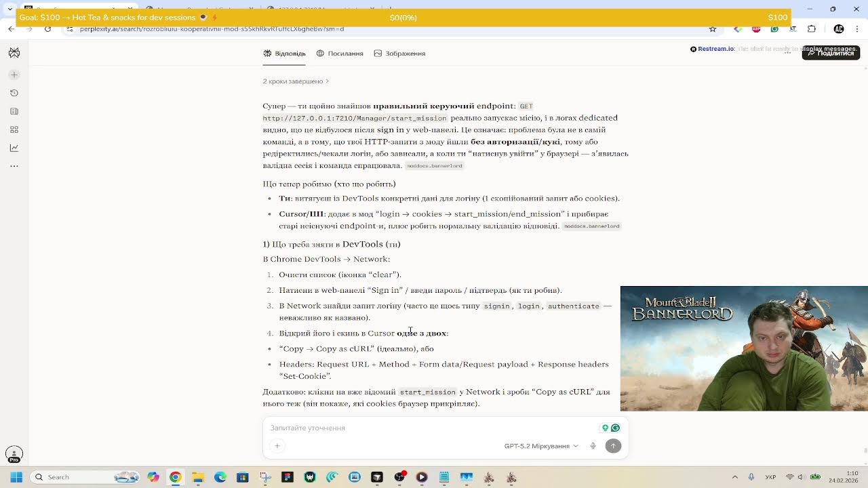Open second moddocs.bannerlord citation after 'валідацію відповіді'
Viewport: 868px width, 488px height.
click(591, 226)
